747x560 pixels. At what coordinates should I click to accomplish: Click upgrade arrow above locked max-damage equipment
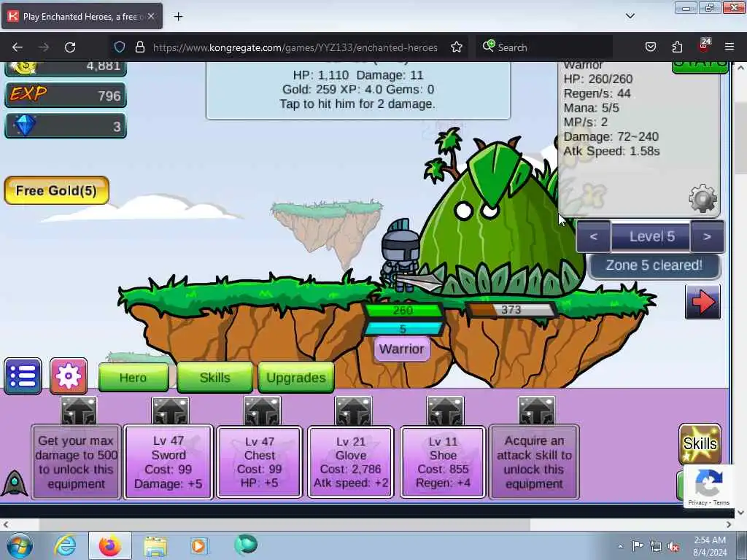pyautogui.click(x=79, y=411)
